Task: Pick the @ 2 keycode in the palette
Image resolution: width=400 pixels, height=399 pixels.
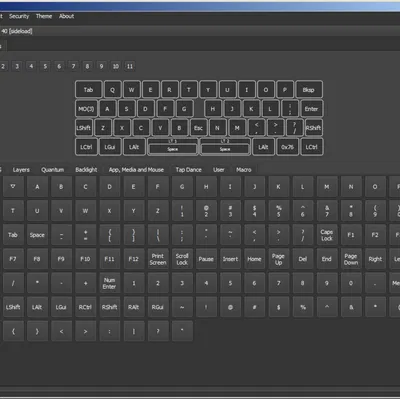Action: coord(206,211)
